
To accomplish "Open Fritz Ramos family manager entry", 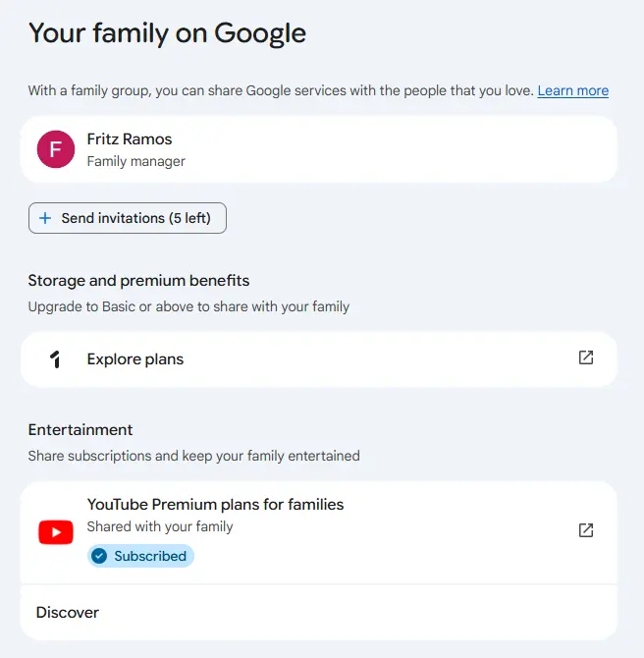I will click(318, 149).
